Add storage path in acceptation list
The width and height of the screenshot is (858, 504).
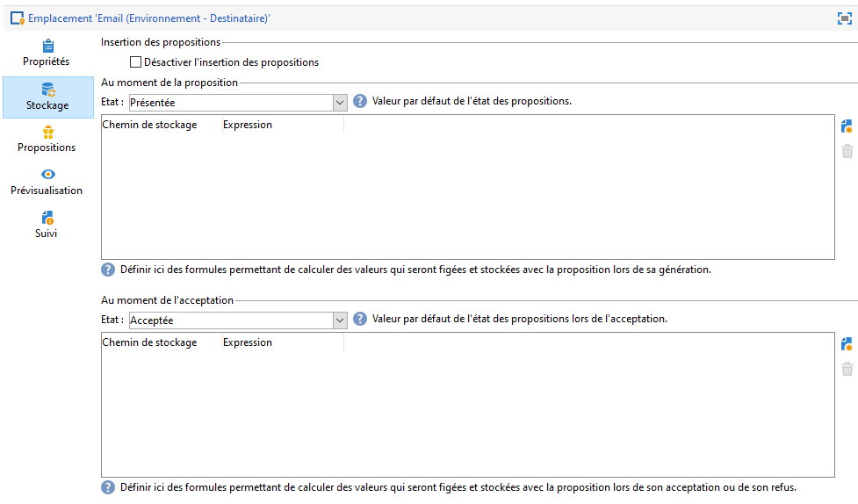847,344
